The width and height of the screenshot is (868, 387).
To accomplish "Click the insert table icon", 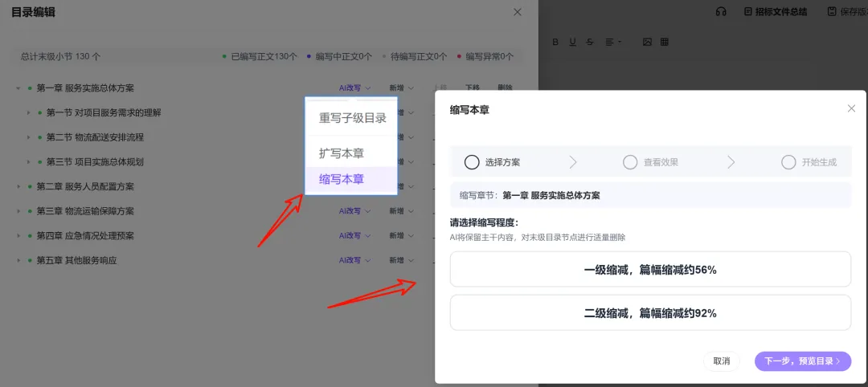I will [665, 42].
